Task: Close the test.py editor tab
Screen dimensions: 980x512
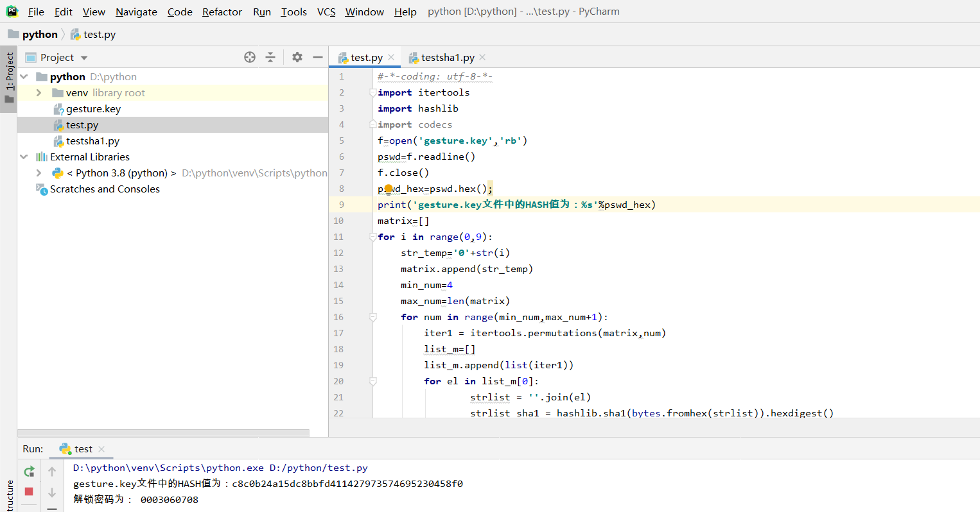Action: click(391, 57)
